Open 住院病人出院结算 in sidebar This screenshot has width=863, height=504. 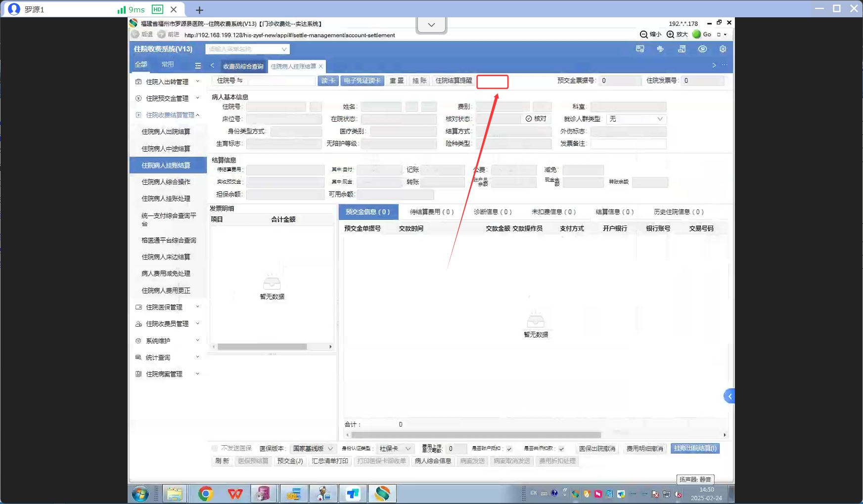(x=166, y=132)
